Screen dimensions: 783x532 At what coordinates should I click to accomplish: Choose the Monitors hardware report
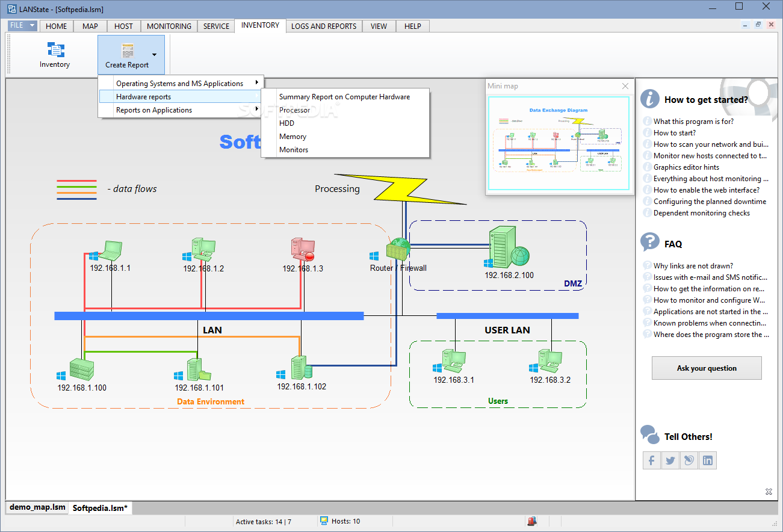coord(345,150)
